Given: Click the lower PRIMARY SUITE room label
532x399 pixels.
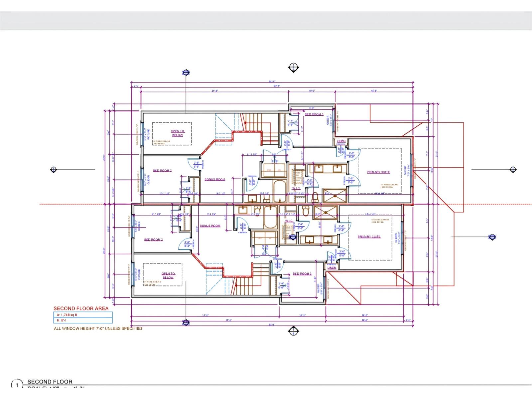Looking at the screenshot, I should tap(369, 237).
